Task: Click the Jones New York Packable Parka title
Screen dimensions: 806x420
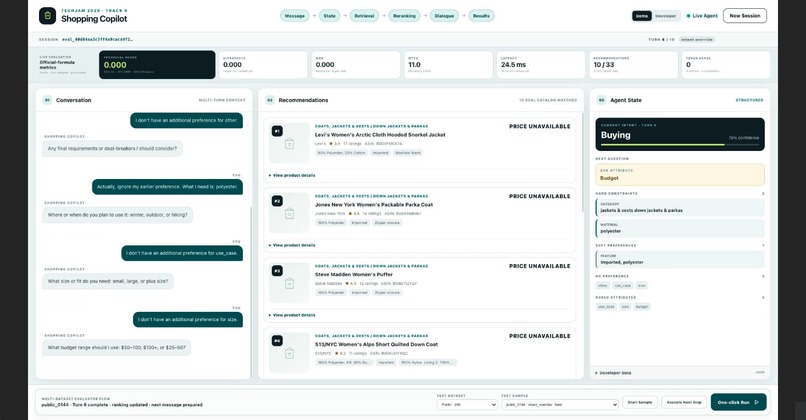Action: (x=374, y=205)
